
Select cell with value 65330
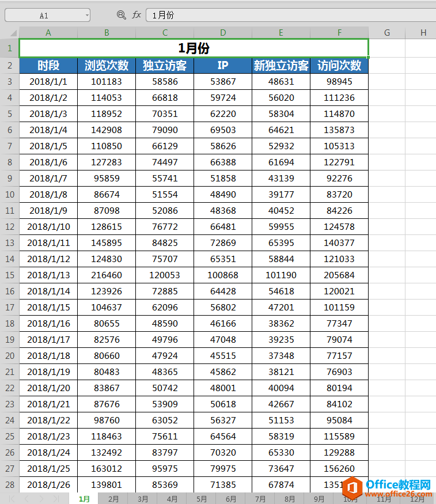click(281, 453)
